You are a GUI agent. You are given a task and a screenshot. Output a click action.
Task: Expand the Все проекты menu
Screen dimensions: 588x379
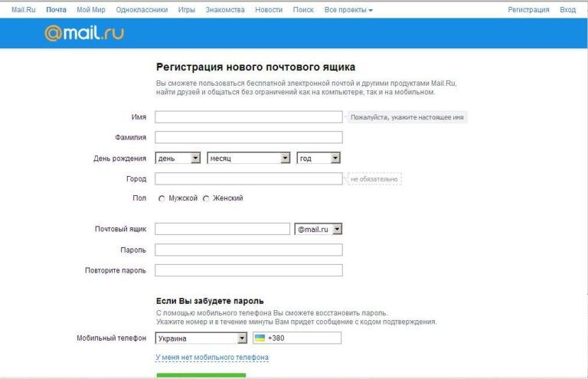tap(348, 10)
